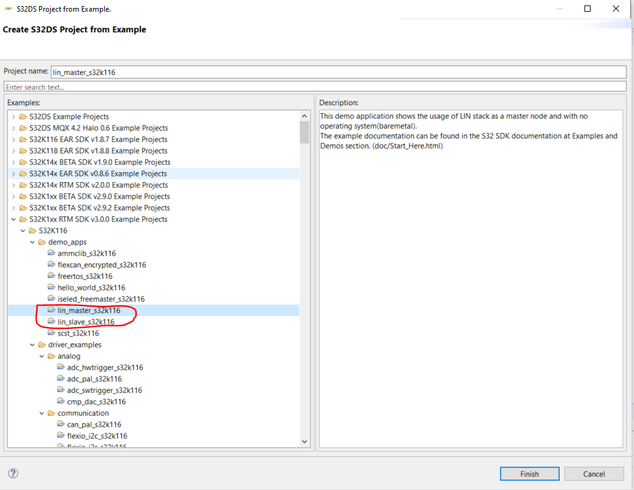The height and width of the screenshot is (490, 634).
Task: Expand S32K118 EAR SDK v1.8.8 Example Projects
Action: [13, 151]
